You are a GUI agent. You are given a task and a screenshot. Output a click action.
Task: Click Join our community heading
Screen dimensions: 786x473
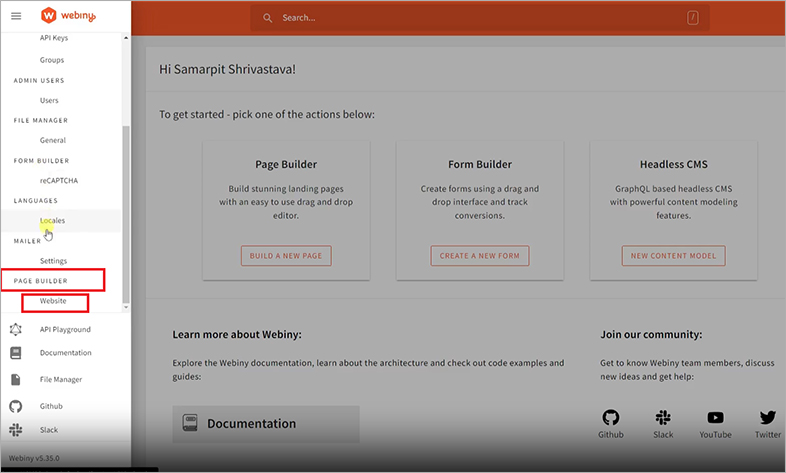click(651, 334)
